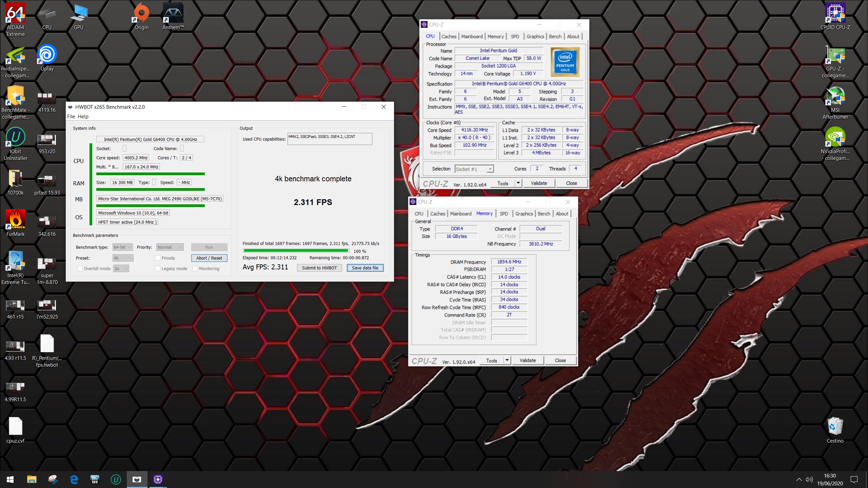Open the NVidiaProfileInspector desktop icon
Image resolution: width=868 pixels, height=488 pixels.
tap(835, 144)
